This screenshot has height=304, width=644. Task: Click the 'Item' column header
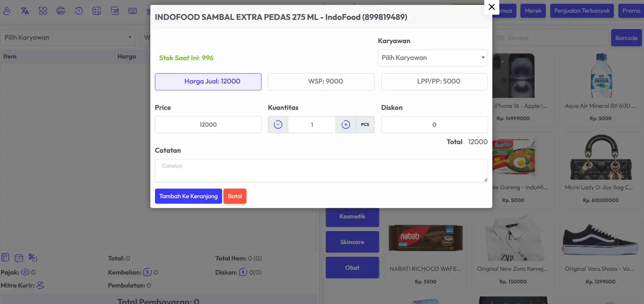click(10, 56)
